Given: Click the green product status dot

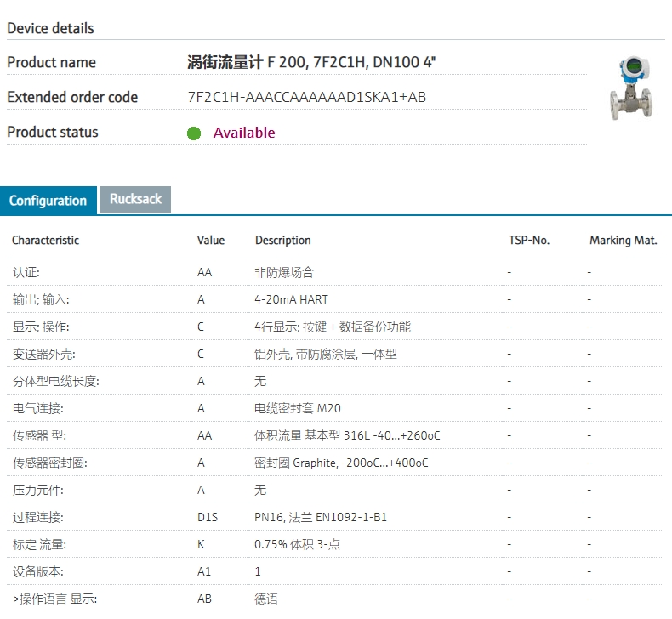Looking at the screenshot, I should pos(194,133).
